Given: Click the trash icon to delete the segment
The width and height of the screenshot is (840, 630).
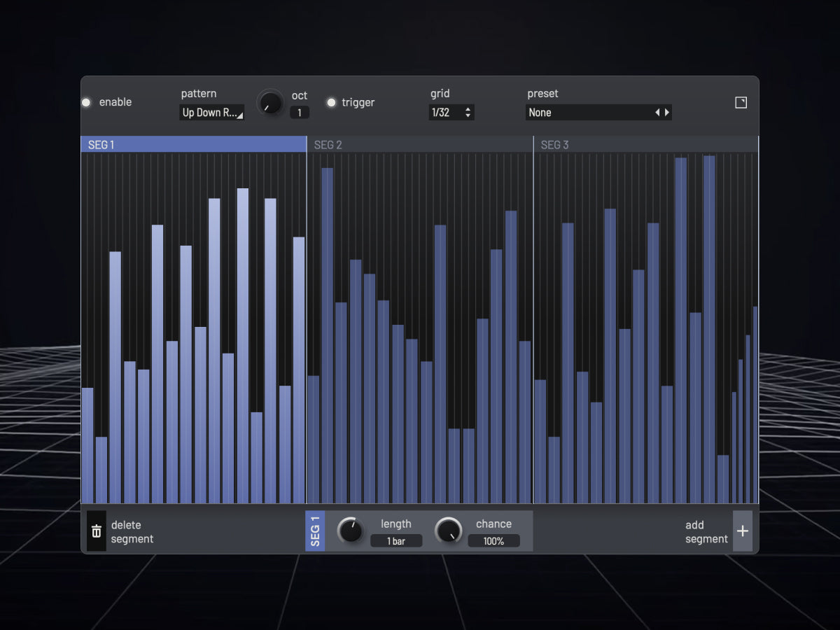Looking at the screenshot, I should point(97,531).
